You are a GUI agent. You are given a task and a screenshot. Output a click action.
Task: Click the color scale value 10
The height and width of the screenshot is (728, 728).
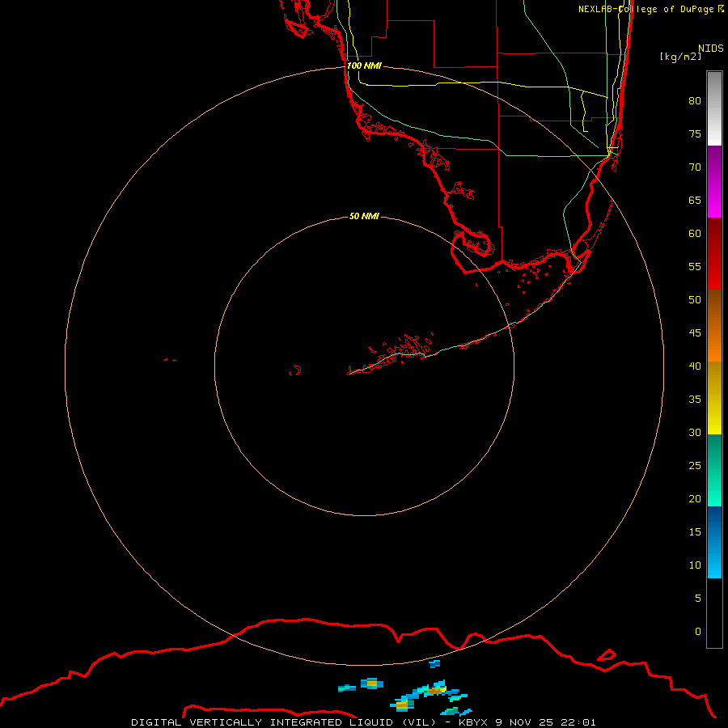(x=695, y=565)
